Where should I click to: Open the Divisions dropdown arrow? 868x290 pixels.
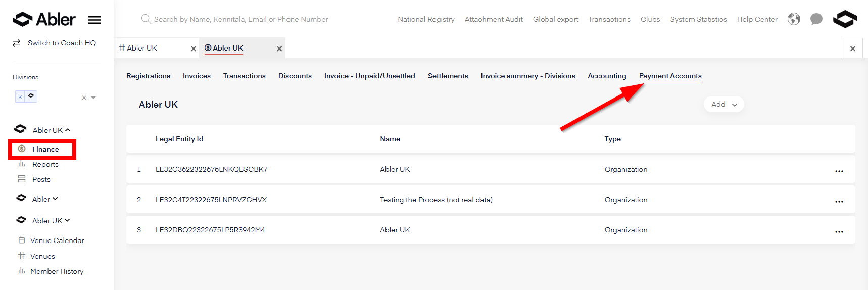[93, 98]
